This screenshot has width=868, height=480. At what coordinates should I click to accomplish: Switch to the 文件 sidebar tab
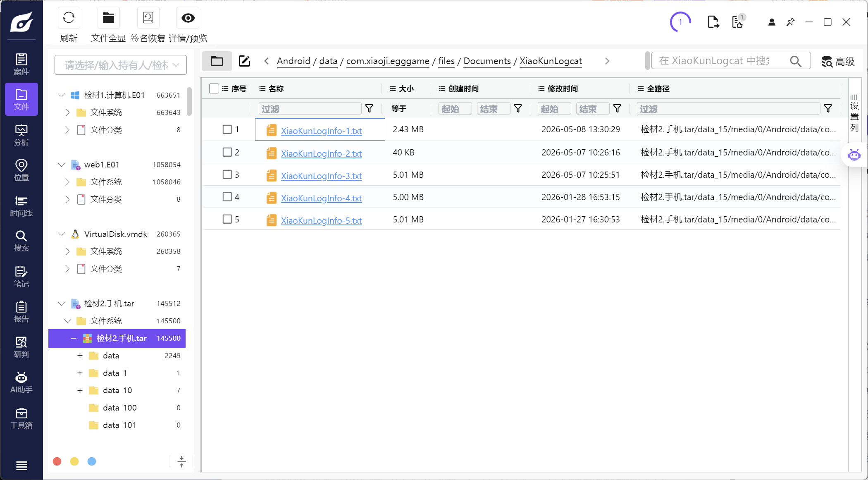(21, 99)
